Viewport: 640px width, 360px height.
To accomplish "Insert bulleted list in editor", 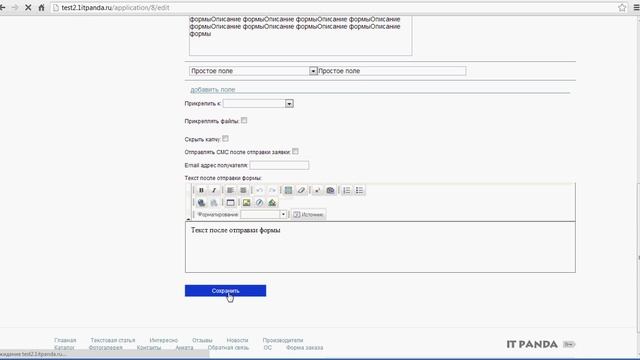I will (x=359, y=190).
